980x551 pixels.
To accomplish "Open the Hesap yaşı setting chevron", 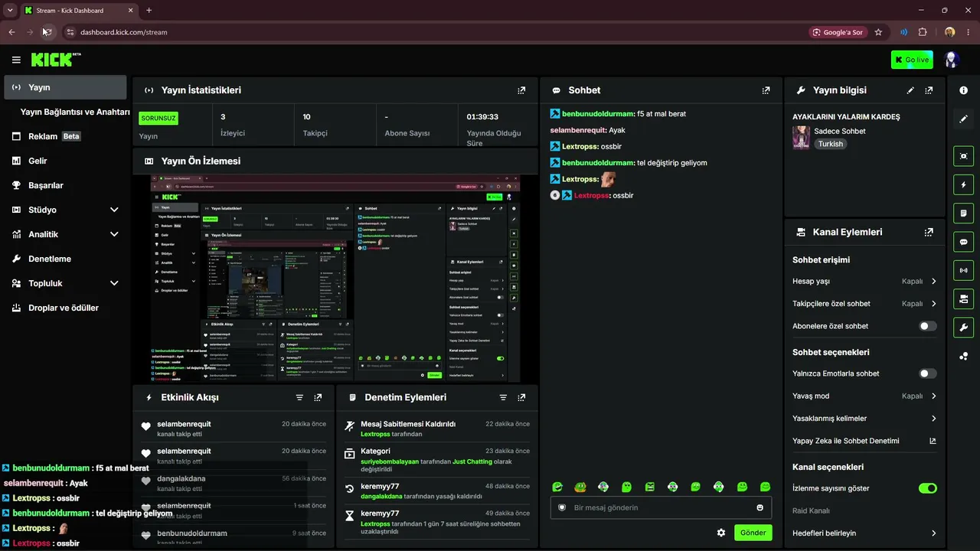I will click(933, 282).
